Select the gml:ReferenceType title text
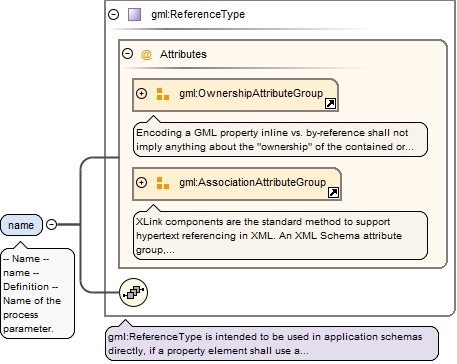Screen dimensions: 457x364 198,14
